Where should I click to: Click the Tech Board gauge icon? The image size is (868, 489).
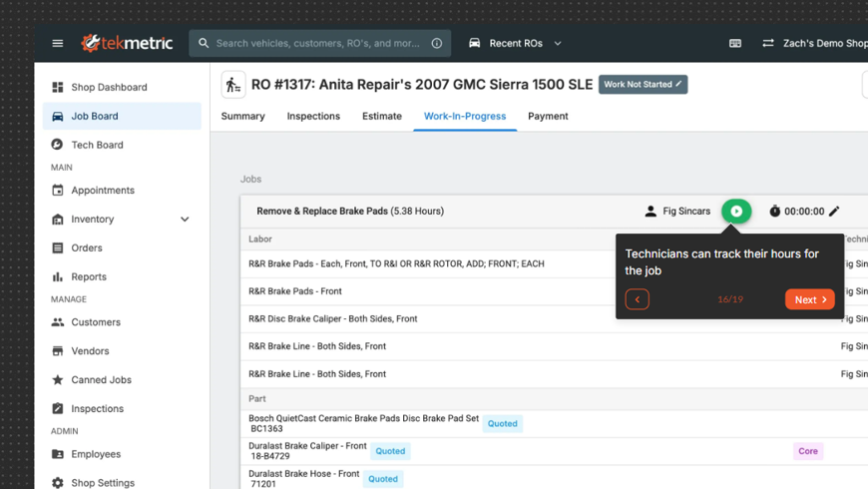pyautogui.click(x=57, y=145)
